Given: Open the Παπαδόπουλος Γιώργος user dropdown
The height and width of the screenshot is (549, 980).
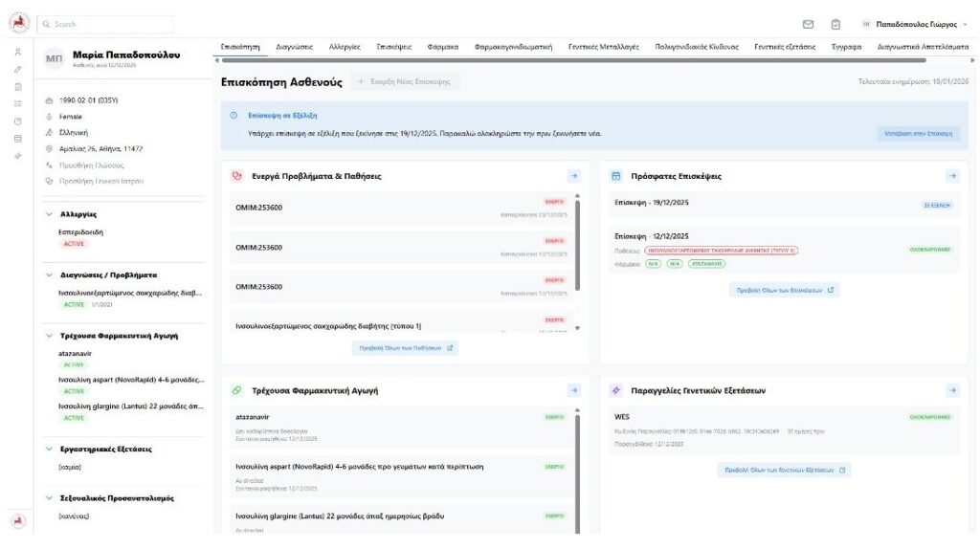Looking at the screenshot, I should pos(914,24).
